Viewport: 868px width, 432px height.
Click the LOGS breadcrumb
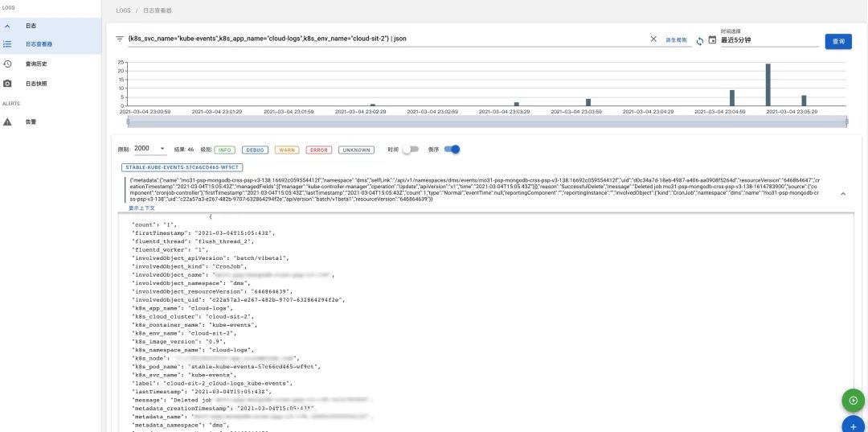coord(124,10)
